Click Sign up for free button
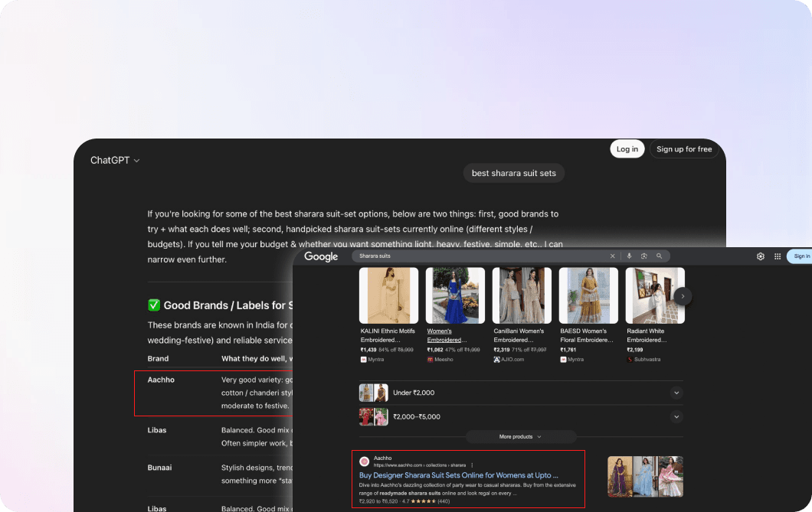 (x=683, y=149)
